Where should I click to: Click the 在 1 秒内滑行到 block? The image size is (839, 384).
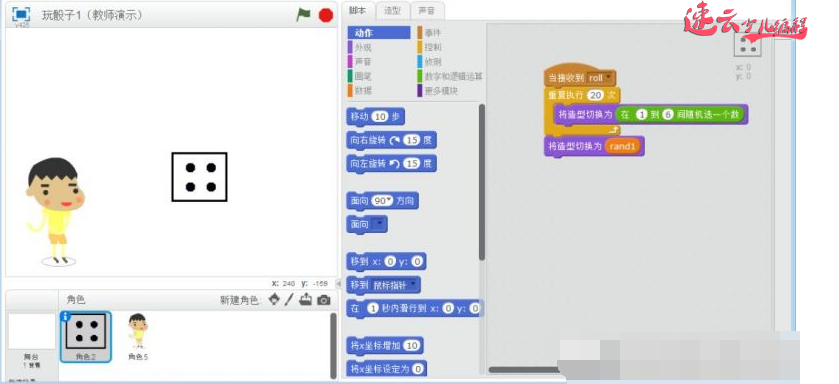[x=414, y=309]
